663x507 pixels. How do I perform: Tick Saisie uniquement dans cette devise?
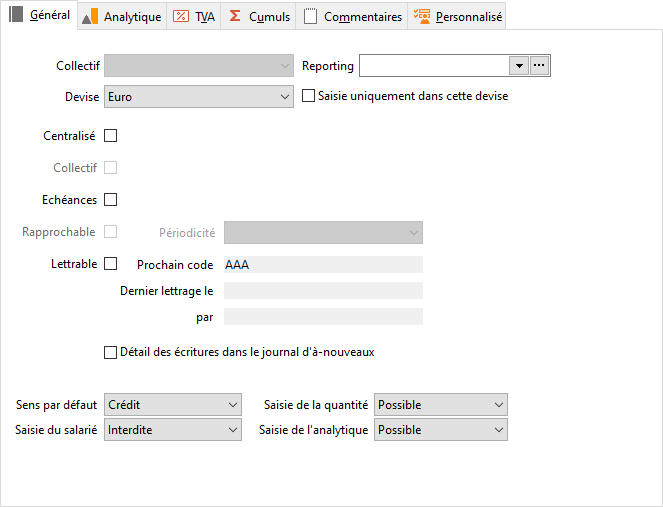[308, 96]
